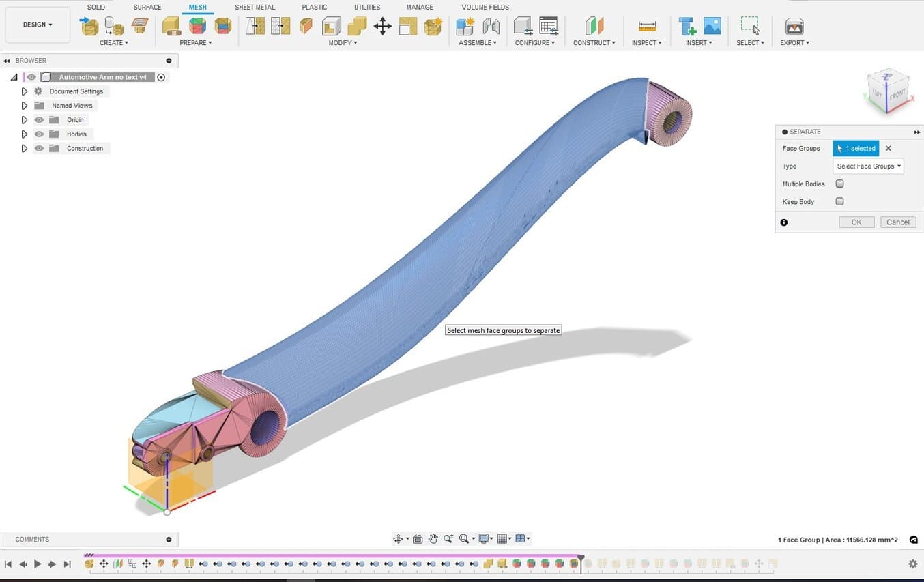The width and height of the screenshot is (924, 582).
Task: Expand the Named Views folder
Action: 25,105
